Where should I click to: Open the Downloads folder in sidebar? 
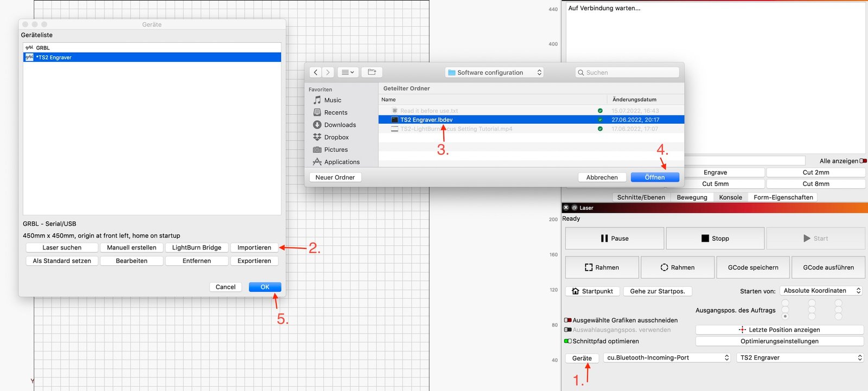pyautogui.click(x=340, y=125)
